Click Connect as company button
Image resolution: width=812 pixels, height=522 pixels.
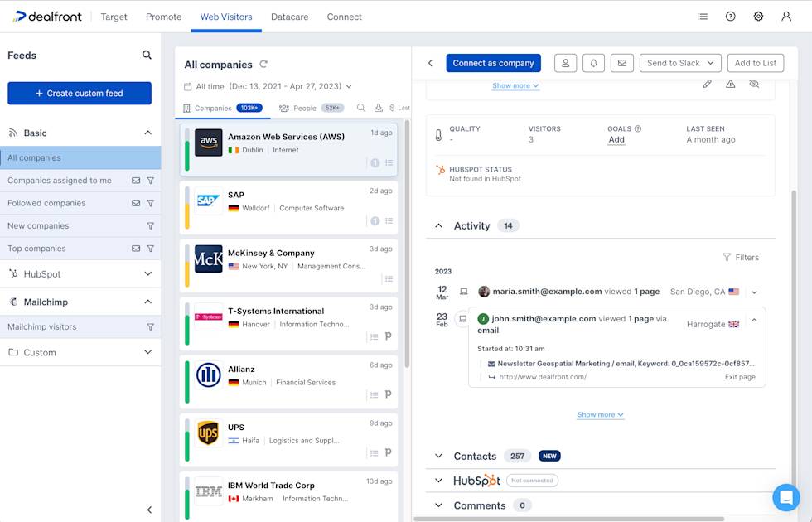coord(493,63)
